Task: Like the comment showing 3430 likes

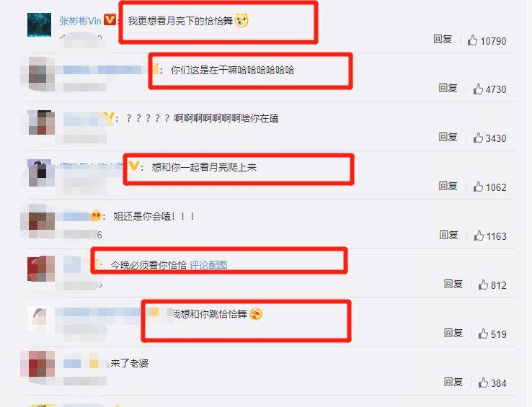Action: (x=478, y=138)
